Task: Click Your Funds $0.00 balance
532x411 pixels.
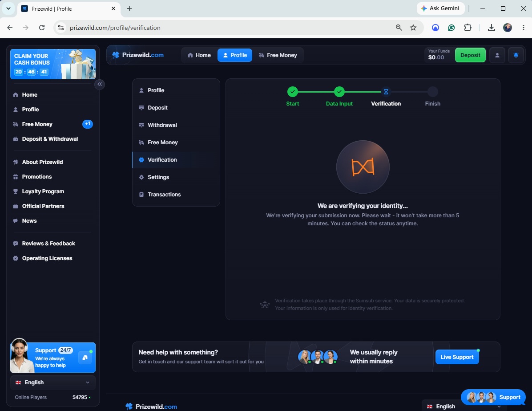Action: coord(438,55)
